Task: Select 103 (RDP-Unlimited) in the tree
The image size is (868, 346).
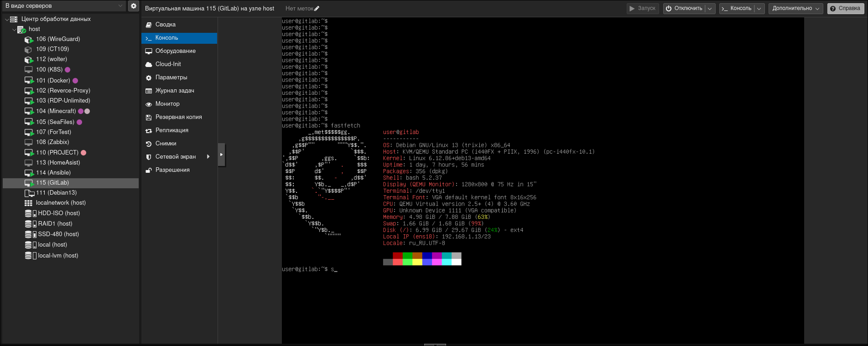Action: [71, 101]
